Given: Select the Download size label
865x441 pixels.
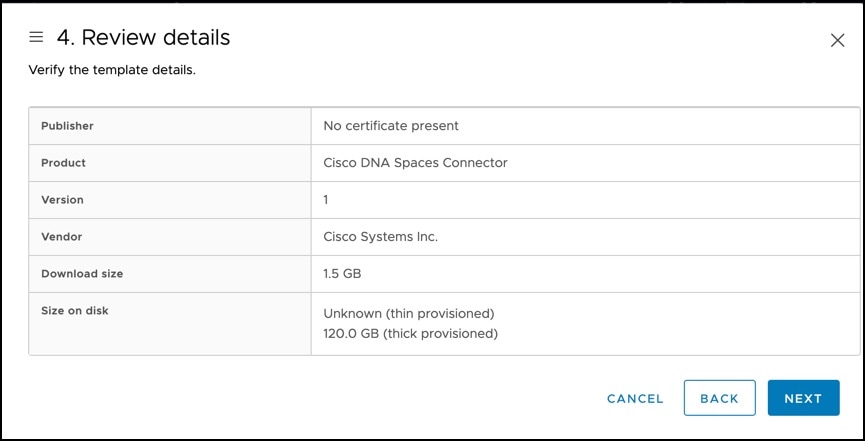Looking at the screenshot, I should 82,274.
